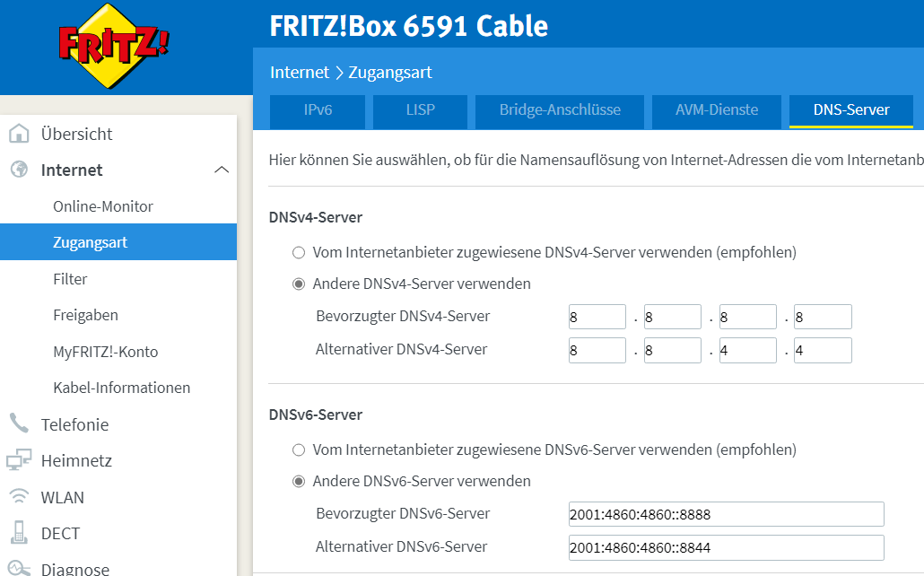This screenshot has width=924, height=576.
Task: Click the WLAN wifi icon
Action: tap(19, 496)
